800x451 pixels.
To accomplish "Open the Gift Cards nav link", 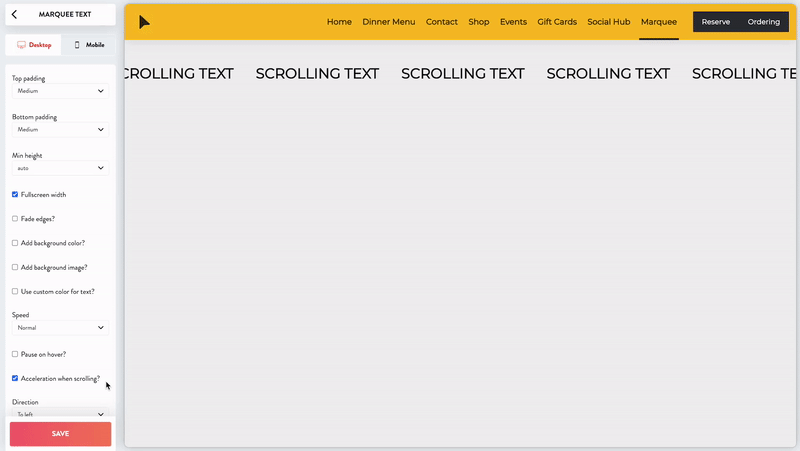I will pyautogui.click(x=557, y=22).
